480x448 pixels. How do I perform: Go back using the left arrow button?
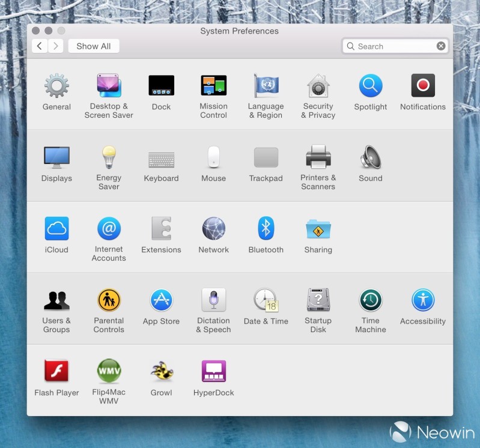tap(40, 46)
